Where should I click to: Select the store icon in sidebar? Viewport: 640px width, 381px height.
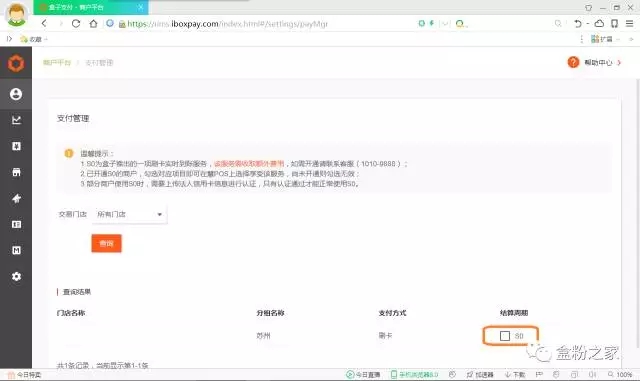(16, 172)
